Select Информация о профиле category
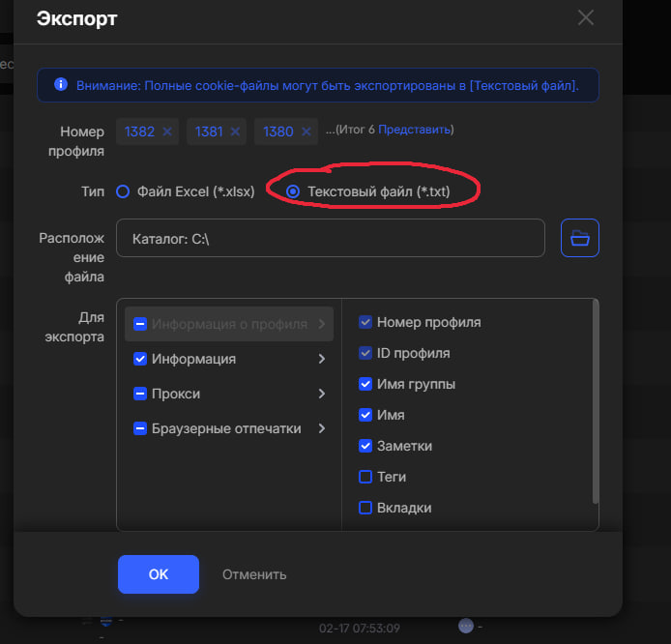 tap(228, 324)
